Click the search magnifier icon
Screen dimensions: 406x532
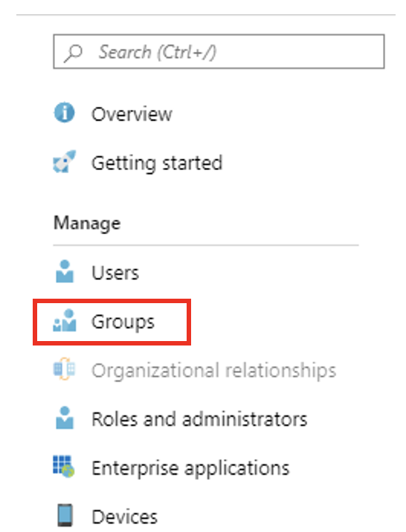[x=73, y=53]
